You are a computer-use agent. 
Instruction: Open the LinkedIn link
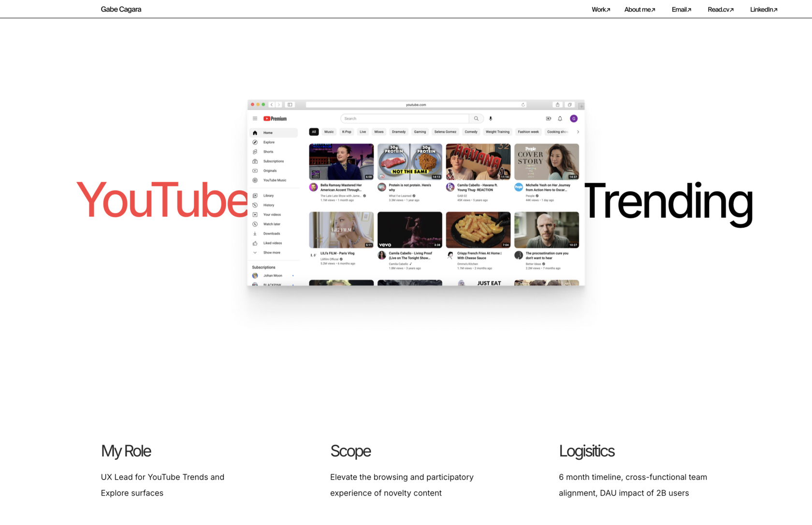point(764,9)
